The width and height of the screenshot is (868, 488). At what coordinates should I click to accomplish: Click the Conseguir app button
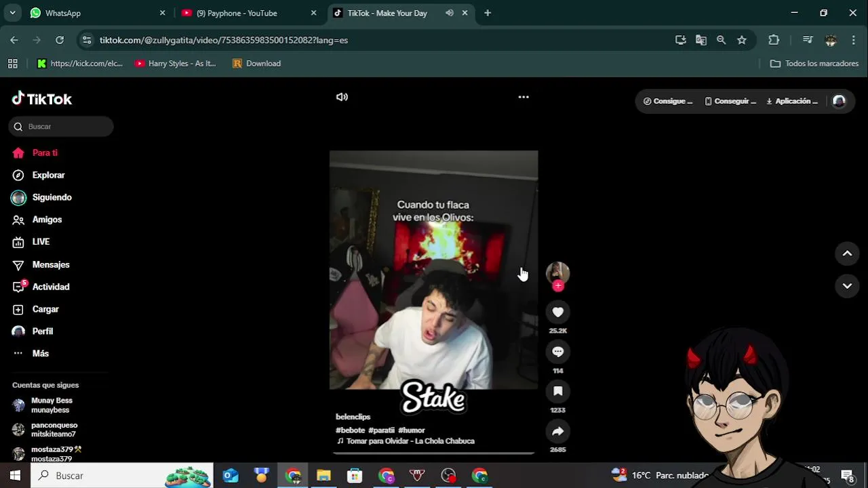click(730, 101)
